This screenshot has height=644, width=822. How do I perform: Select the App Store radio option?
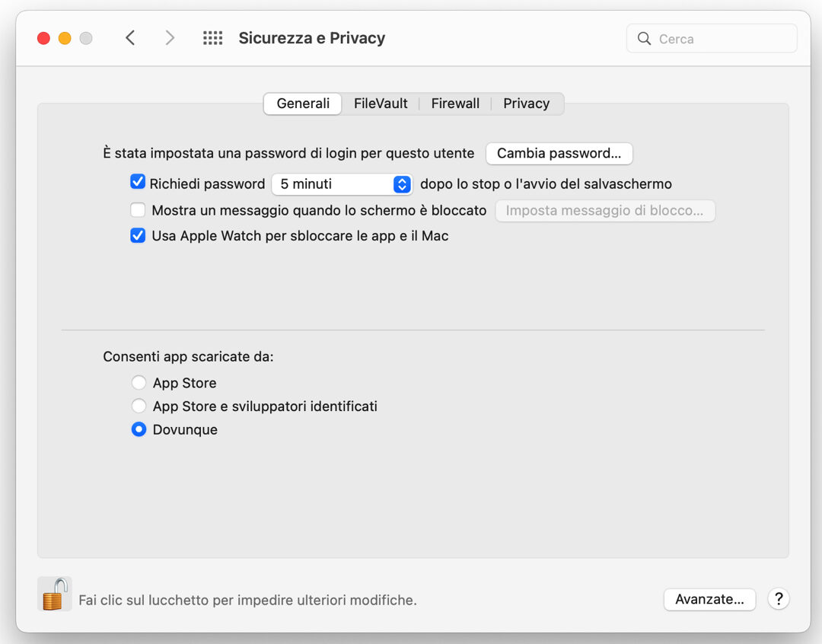click(x=139, y=383)
